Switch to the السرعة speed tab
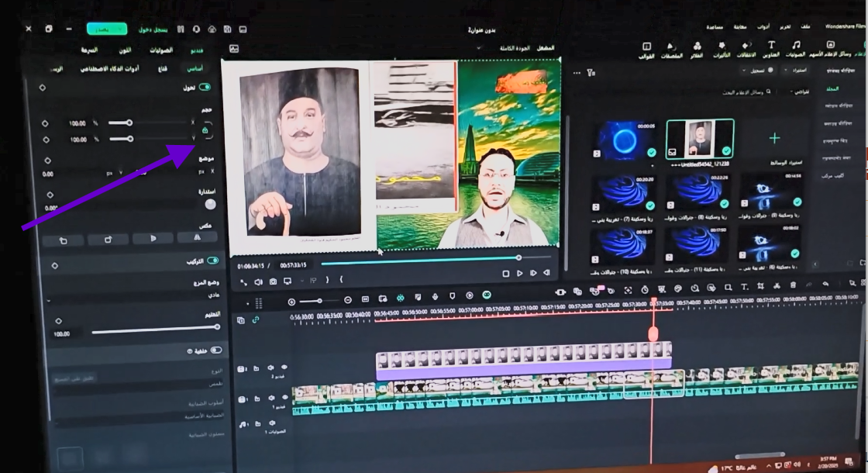The width and height of the screenshot is (868, 473). tap(89, 50)
